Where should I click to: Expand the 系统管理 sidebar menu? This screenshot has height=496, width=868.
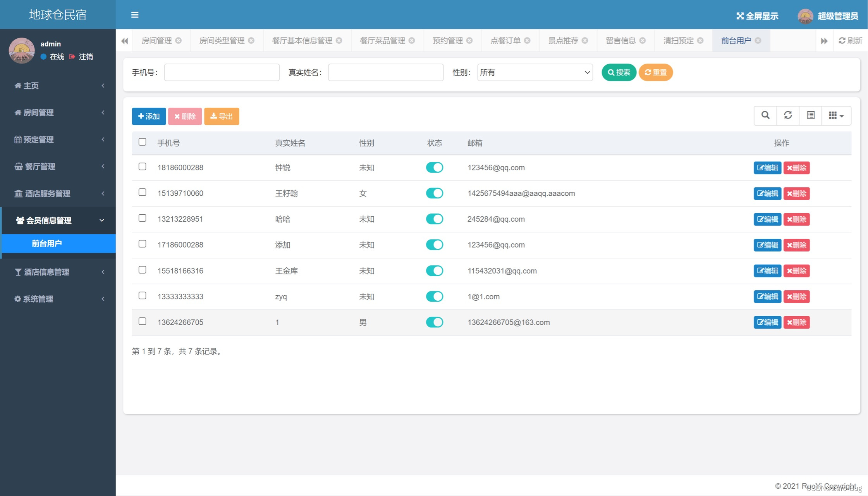click(x=58, y=299)
